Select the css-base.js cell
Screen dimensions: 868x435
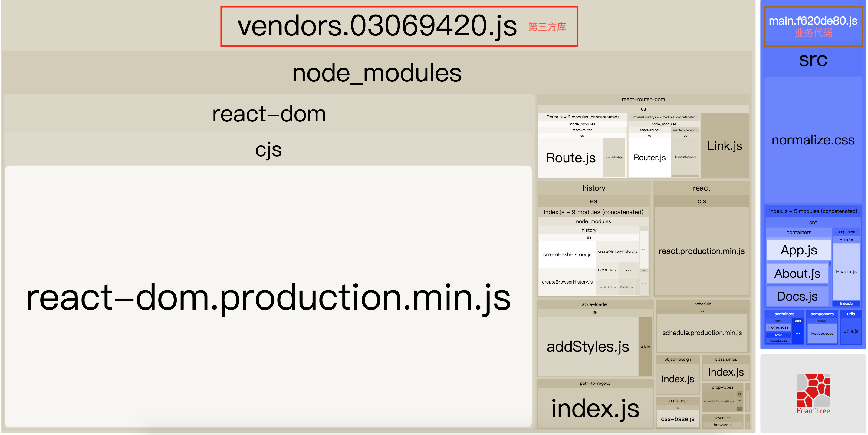tap(677, 419)
